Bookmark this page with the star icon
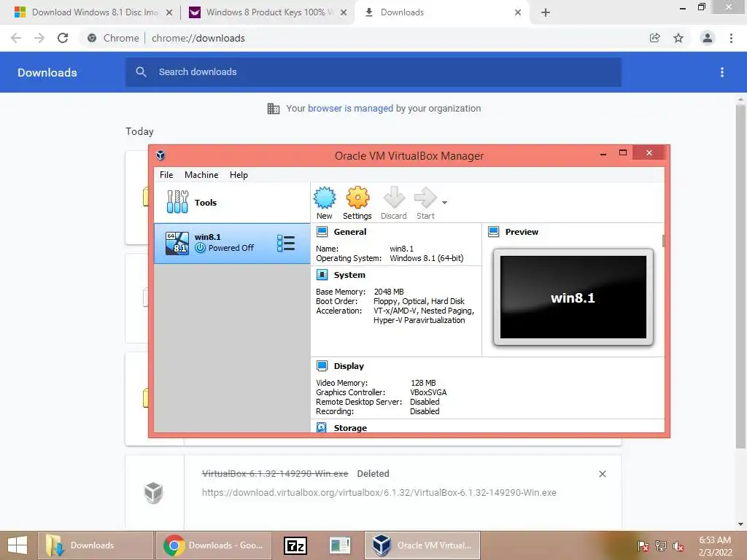Screen dimensions: 747x560 678,38
